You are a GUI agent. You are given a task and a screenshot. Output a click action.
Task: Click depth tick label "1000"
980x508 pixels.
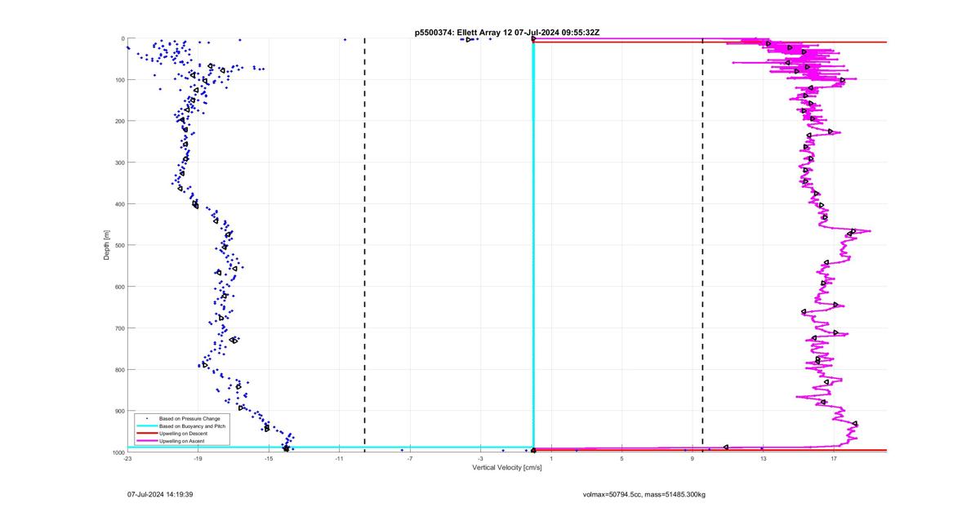click(x=118, y=452)
